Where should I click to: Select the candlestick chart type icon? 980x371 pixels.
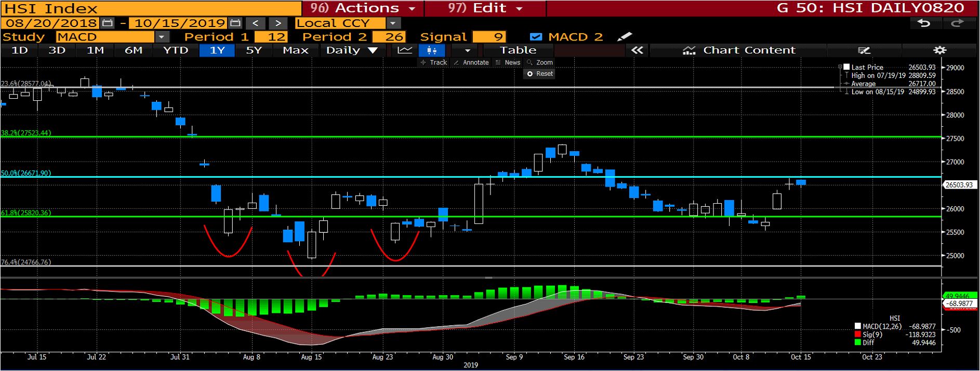click(431, 50)
